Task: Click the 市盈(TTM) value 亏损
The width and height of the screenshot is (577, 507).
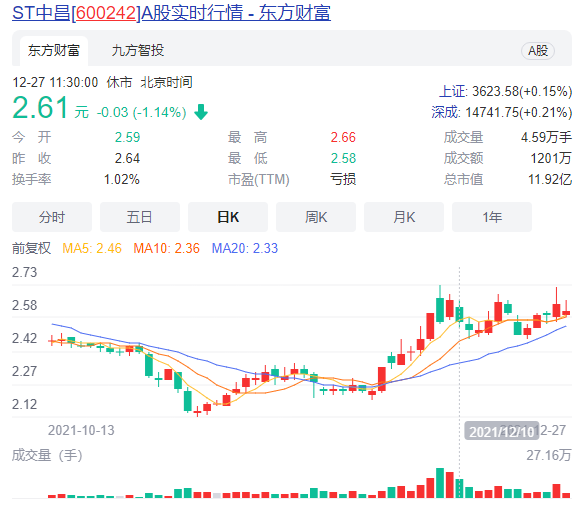Action: [x=343, y=179]
